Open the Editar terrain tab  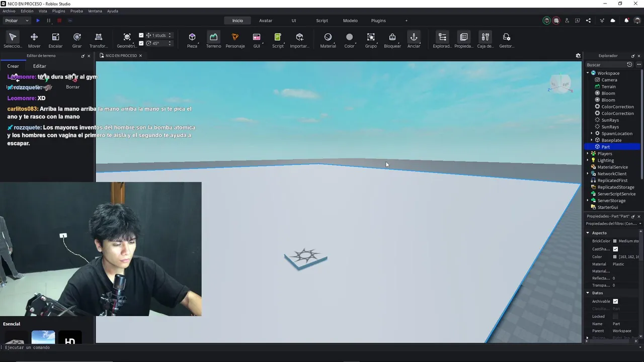[x=39, y=66]
